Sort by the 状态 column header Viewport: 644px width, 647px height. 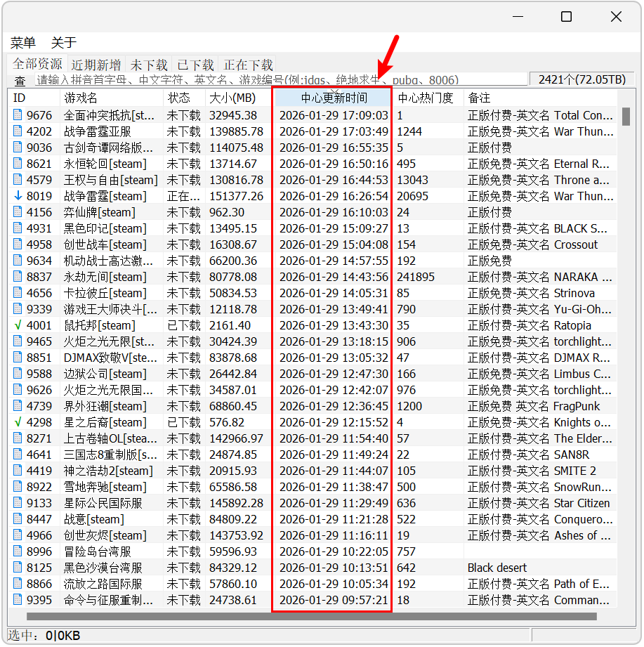(x=185, y=98)
